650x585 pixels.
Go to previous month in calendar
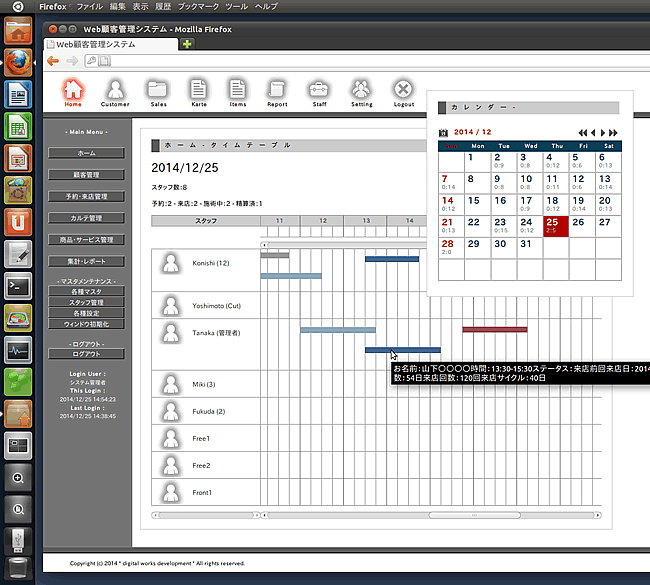coord(593,133)
